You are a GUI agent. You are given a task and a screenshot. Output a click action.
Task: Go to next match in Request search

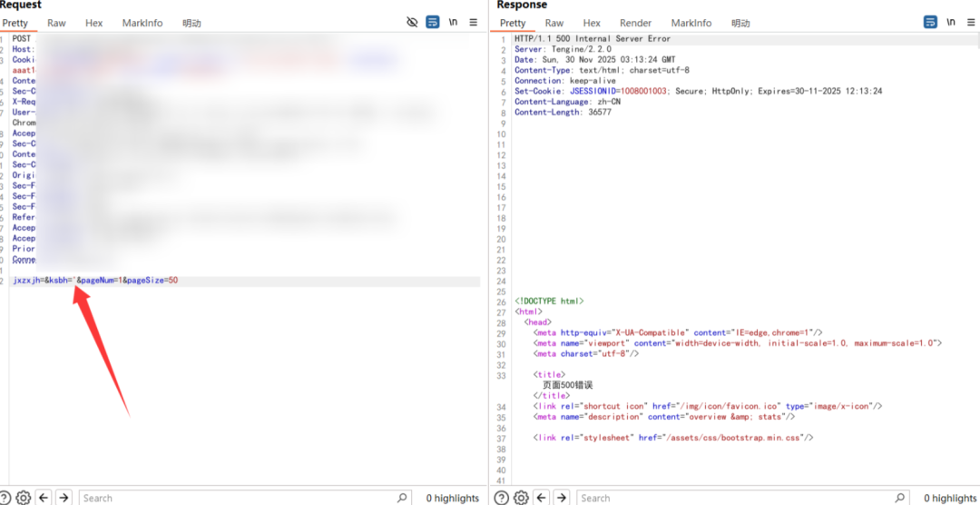pos(64,498)
